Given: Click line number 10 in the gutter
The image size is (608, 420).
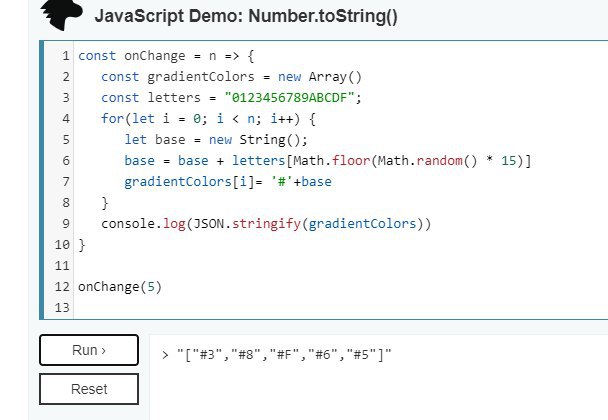Looking at the screenshot, I should point(62,245).
